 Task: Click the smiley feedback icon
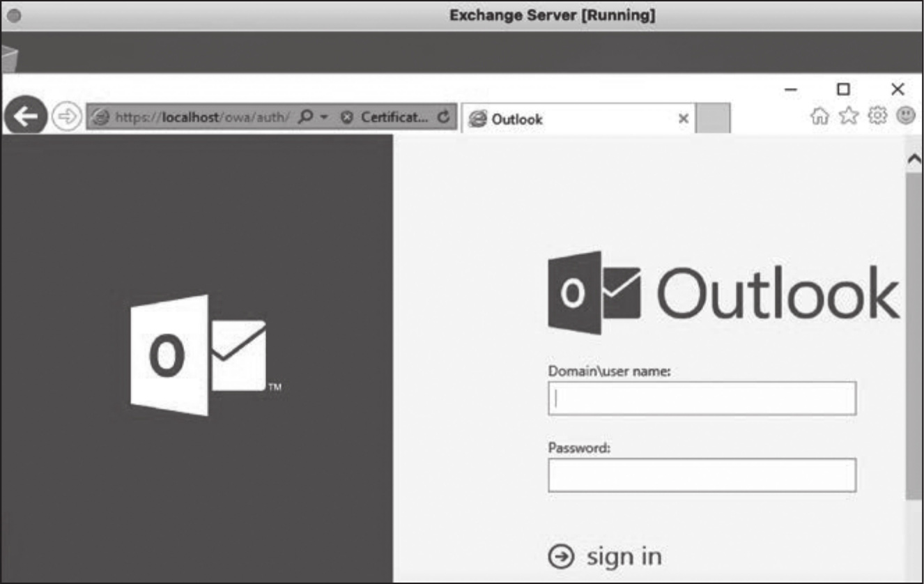pyautogui.click(x=905, y=116)
